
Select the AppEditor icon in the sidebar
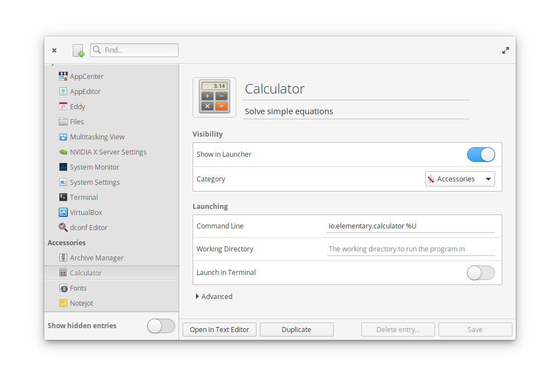[63, 91]
